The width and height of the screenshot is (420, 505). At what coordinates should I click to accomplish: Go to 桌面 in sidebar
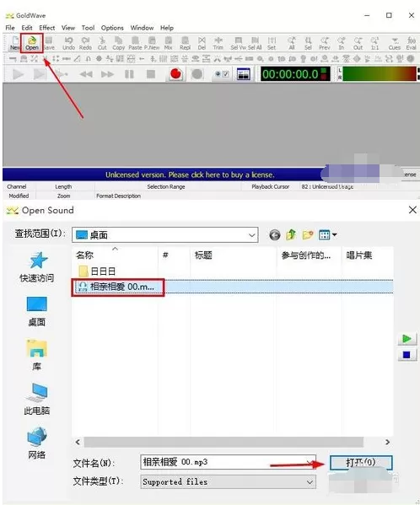click(x=37, y=311)
